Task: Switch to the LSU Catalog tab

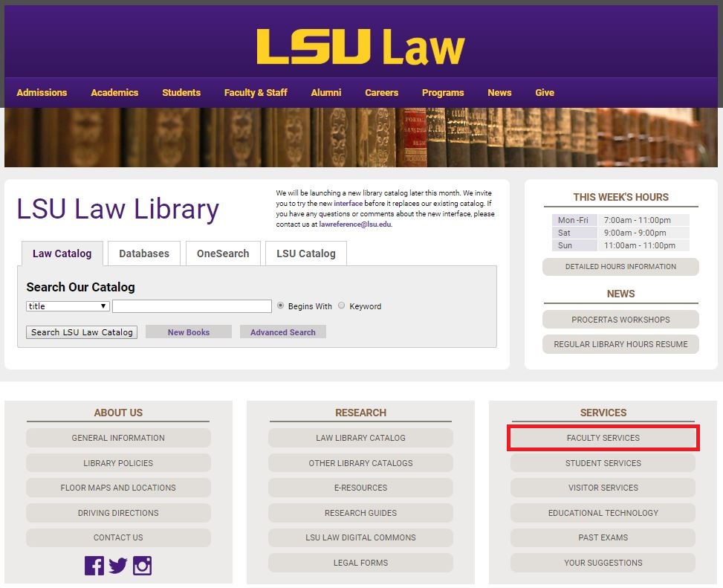Action: [x=305, y=253]
